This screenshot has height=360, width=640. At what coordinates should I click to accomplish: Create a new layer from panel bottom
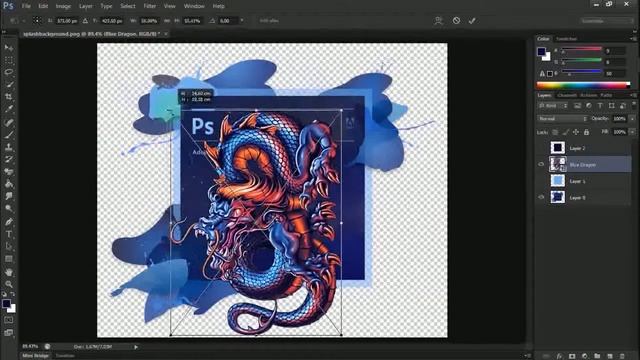pyautogui.click(x=610, y=356)
